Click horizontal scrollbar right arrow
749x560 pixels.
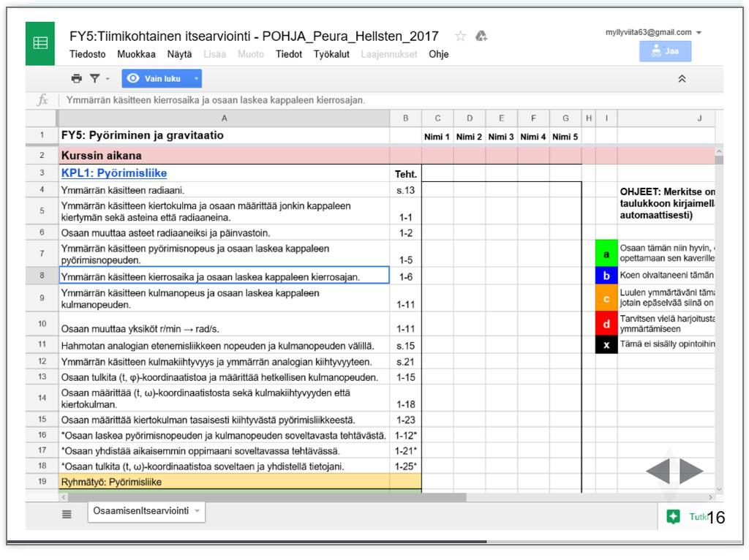(x=711, y=497)
